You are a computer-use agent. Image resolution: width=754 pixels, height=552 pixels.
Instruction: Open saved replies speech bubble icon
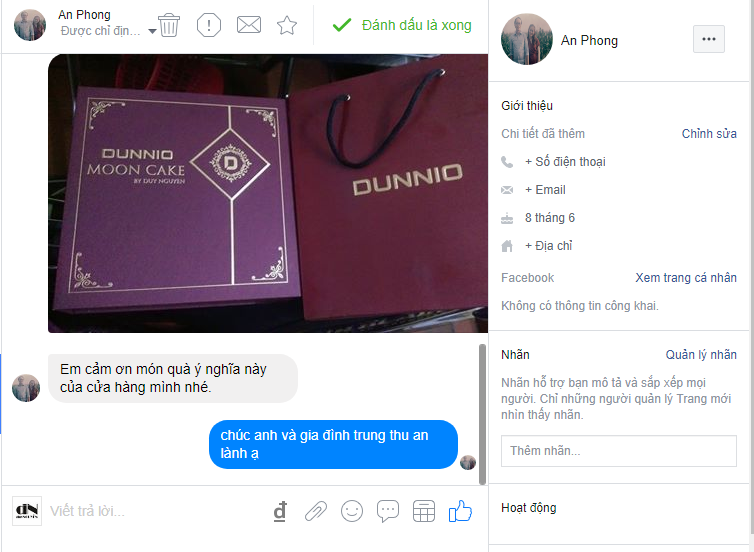pyautogui.click(x=388, y=511)
